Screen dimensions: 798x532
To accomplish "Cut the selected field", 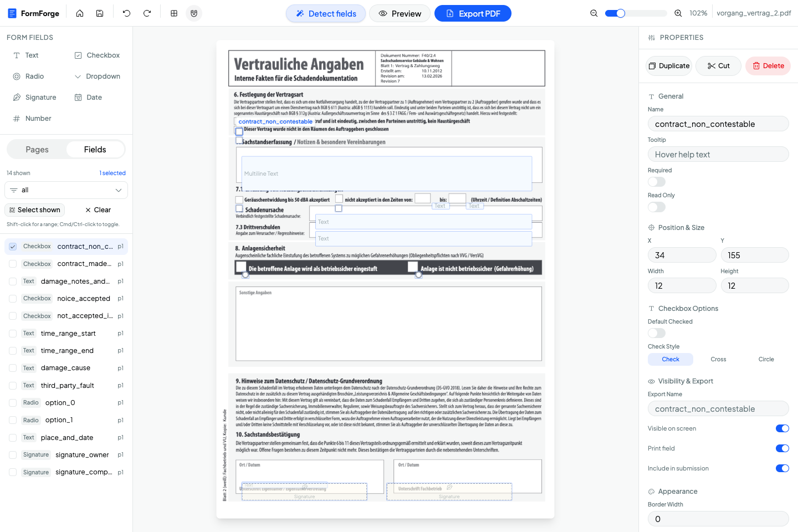I will point(719,66).
